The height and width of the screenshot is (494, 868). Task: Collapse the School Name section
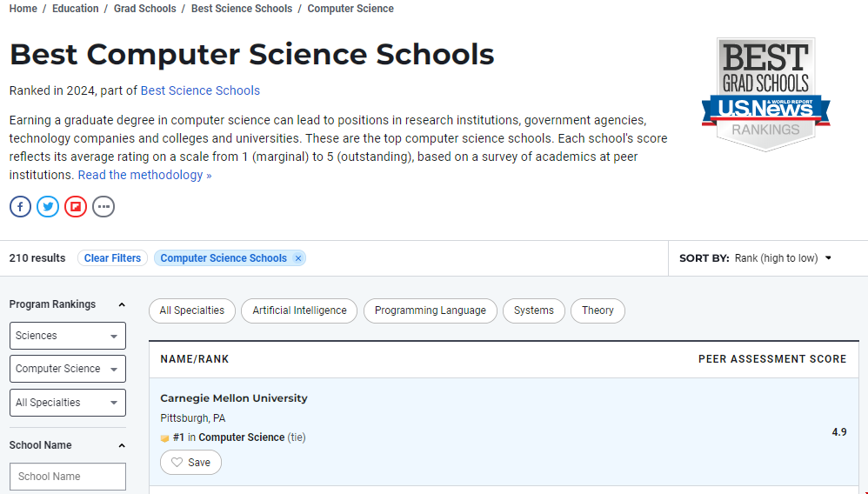pyautogui.click(x=122, y=445)
